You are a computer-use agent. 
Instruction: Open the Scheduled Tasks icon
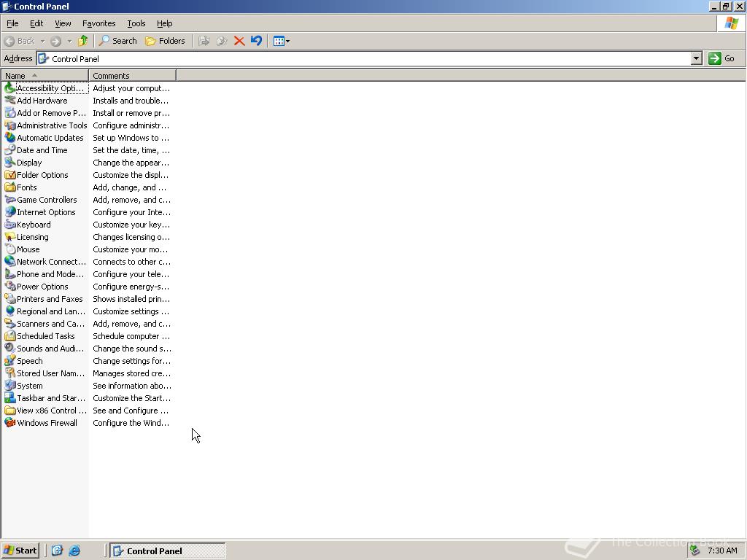(10, 335)
